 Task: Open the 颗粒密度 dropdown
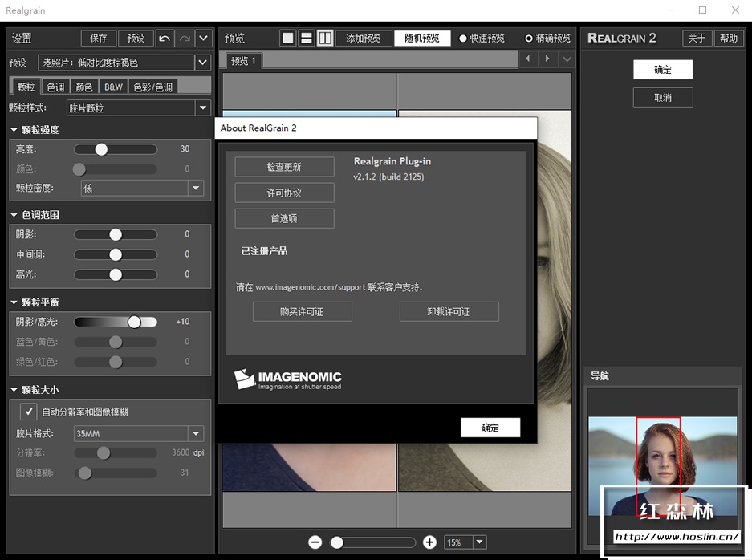[195, 188]
